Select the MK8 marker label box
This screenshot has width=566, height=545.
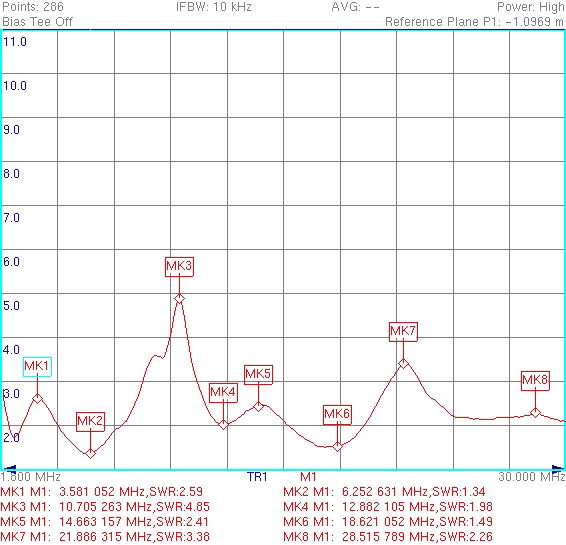pos(535,380)
